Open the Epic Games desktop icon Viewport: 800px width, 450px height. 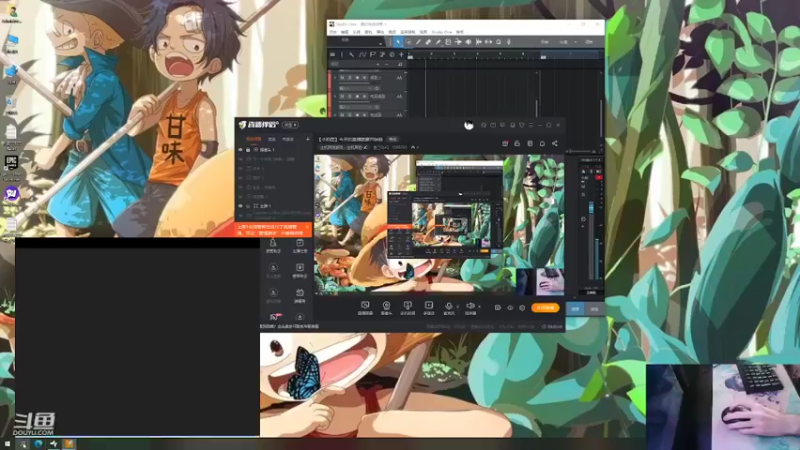click(11, 164)
